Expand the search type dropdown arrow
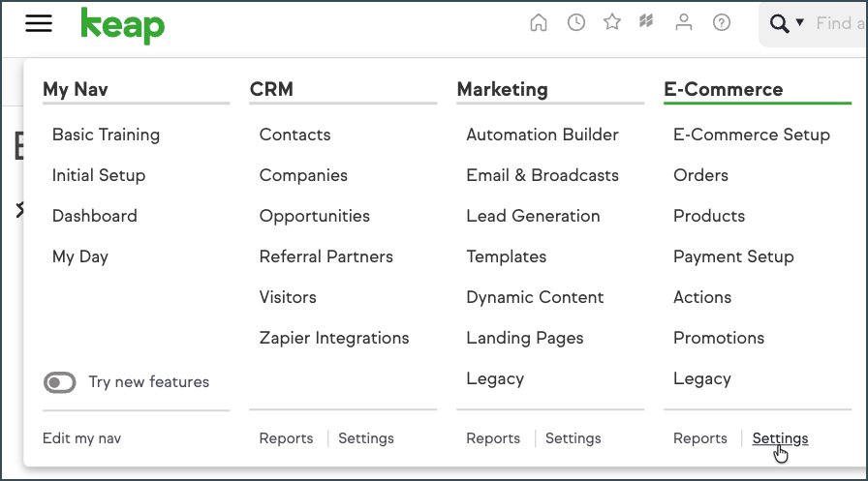 [800, 22]
